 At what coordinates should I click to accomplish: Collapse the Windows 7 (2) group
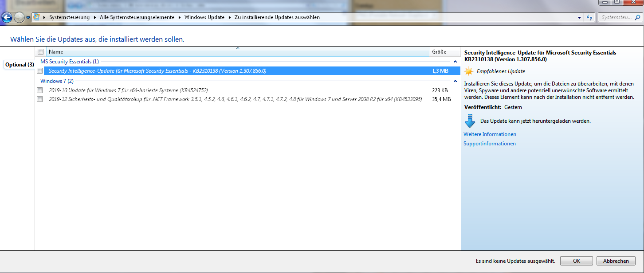click(x=455, y=81)
